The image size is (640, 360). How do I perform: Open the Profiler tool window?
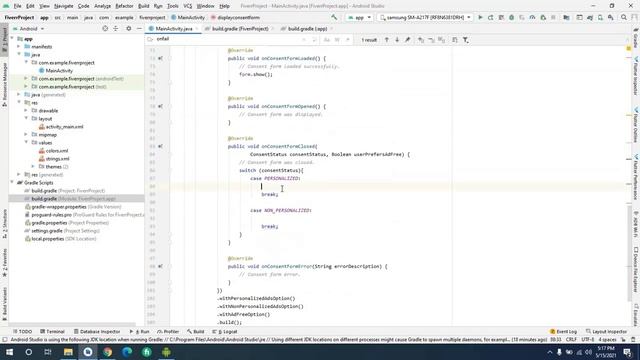pyautogui.click(x=168, y=331)
